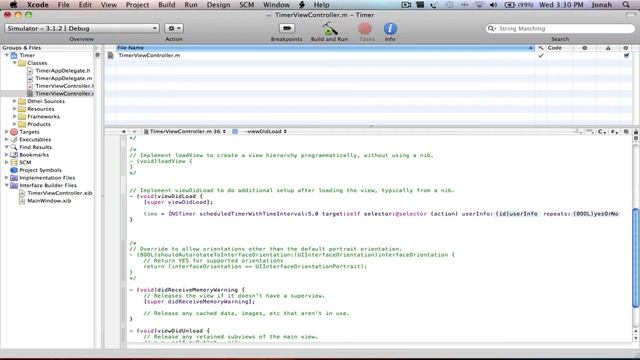The image size is (640, 360).
Task: Open the Edit menu
Action: [85, 5]
